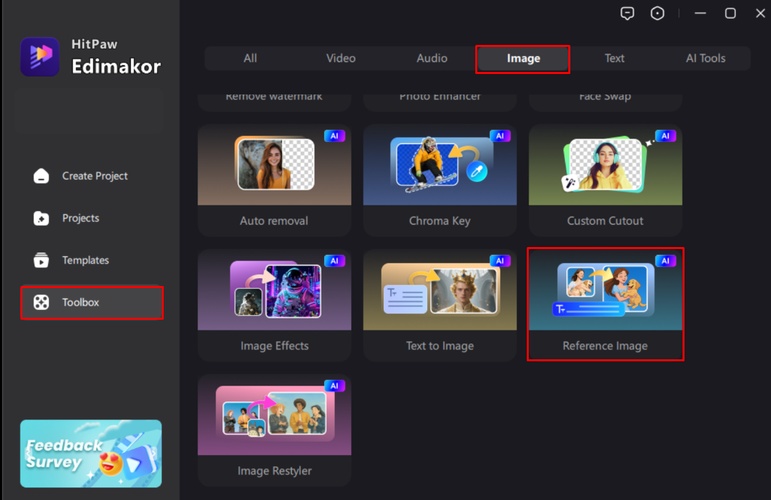Switch to the All tab
The width and height of the screenshot is (771, 500).
(x=250, y=58)
